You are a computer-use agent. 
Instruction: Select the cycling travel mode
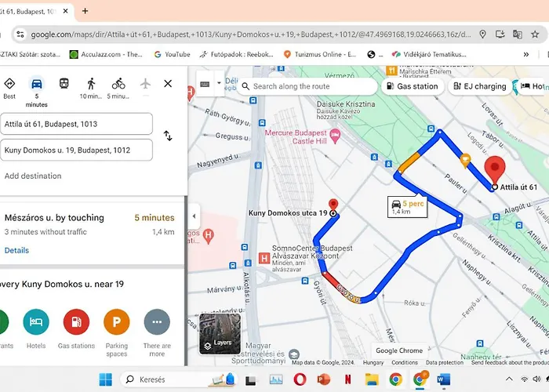pos(118,84)
